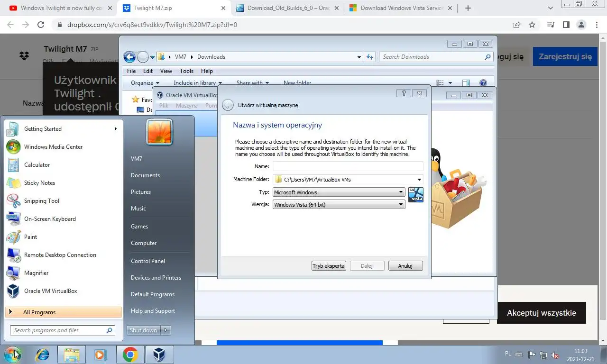Switch to the Download_Old_Builds_6_0 tab

(287, 8)
